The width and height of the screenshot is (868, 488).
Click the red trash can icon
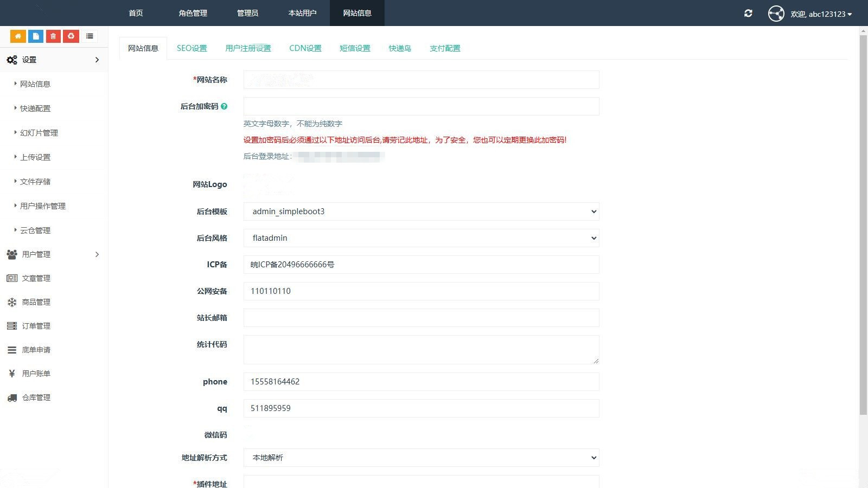pyautogui.click(x=53, y=36)
